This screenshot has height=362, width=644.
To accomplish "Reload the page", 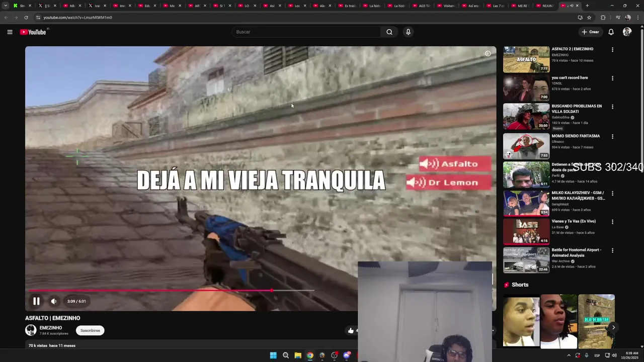I will point(26,18).
